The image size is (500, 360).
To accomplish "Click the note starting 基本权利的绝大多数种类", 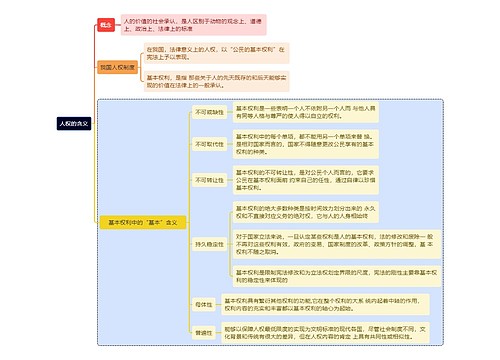I will click(306, 212).
